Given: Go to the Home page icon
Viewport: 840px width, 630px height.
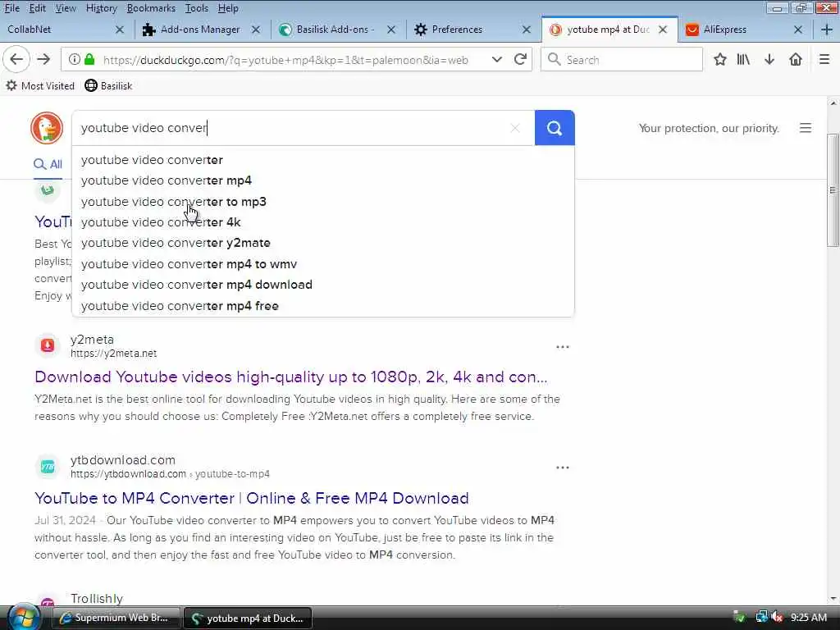Looking at the screenshot, I should tap(796, 59).
